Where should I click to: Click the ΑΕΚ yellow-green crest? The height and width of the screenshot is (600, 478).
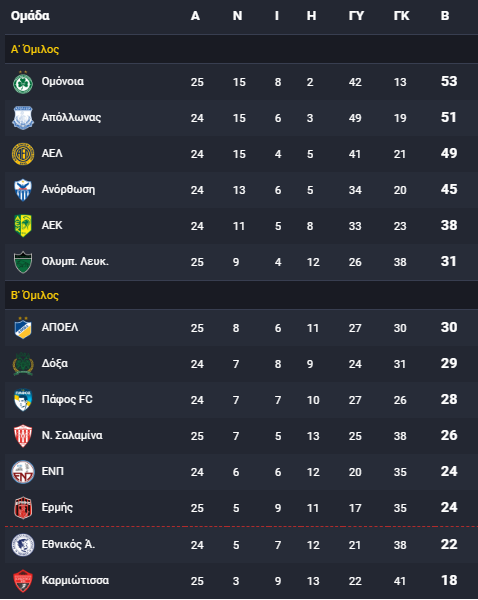click(x=23, y=226)
